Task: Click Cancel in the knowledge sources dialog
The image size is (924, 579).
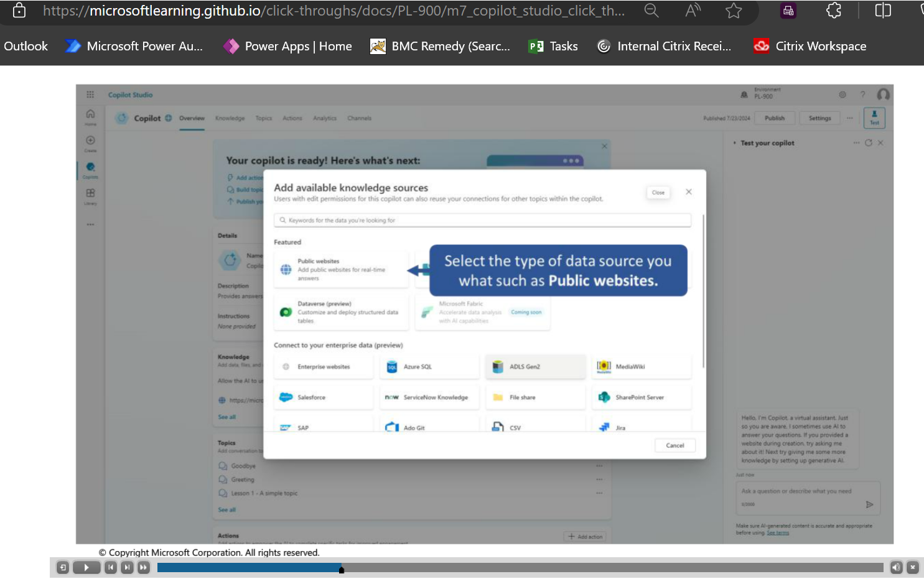Action: (x=675, y=445)
